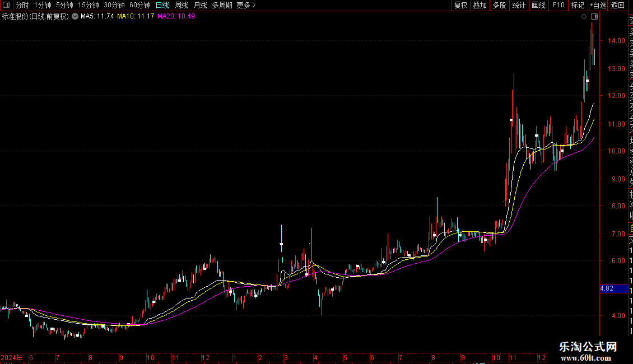Select the 1分钟 period tab
The width and height of the screenshot is (633, 364).
(43, 5)
